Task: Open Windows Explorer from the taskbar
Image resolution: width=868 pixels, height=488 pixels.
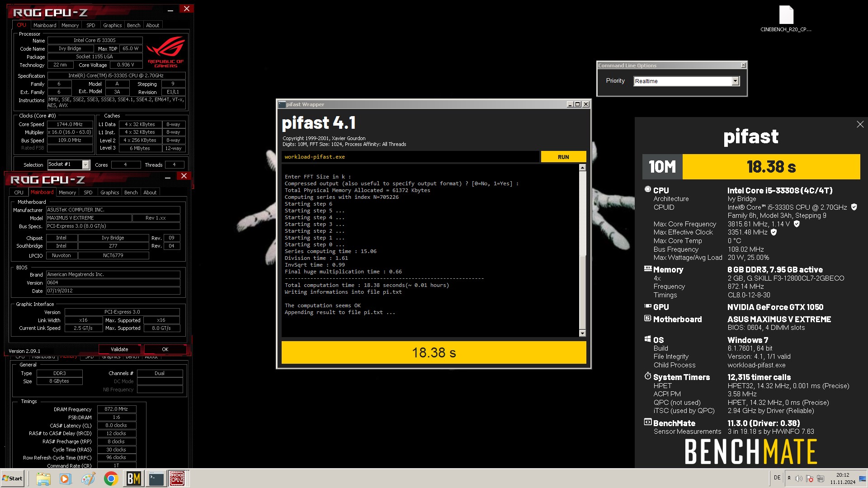Action: pos(43,479)
